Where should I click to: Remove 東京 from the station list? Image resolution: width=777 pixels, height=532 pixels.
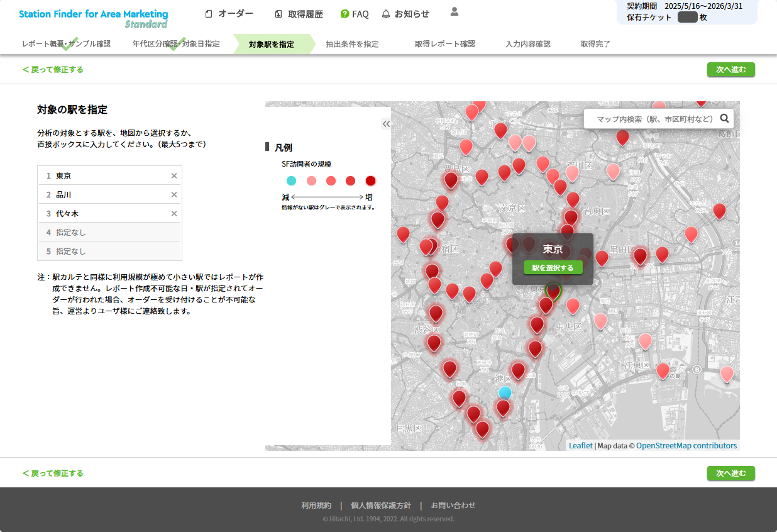[174, 176]
